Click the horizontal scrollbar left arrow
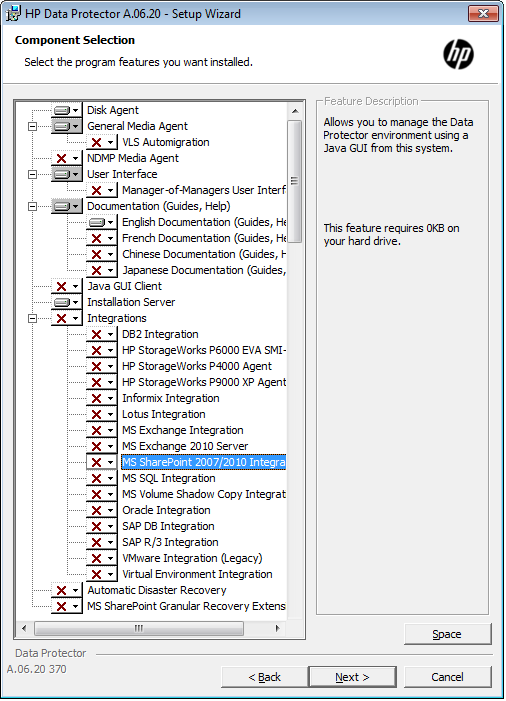This screenshot has height=701, width=506. pos(24,628)
